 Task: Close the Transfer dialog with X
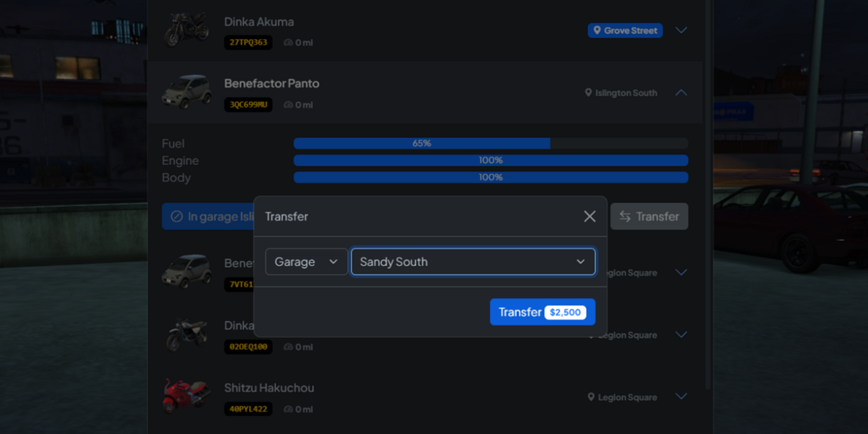pos(590,216)
